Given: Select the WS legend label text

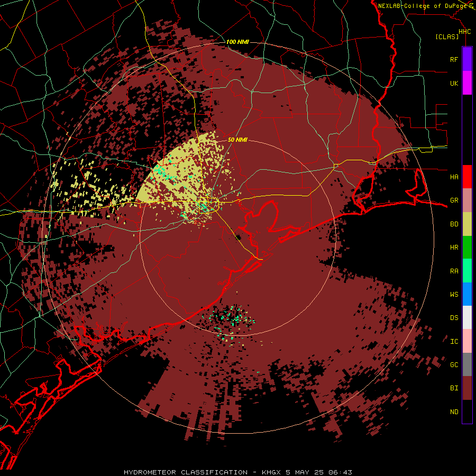Looking at the screenshot, I should click(x=454, y=294).
